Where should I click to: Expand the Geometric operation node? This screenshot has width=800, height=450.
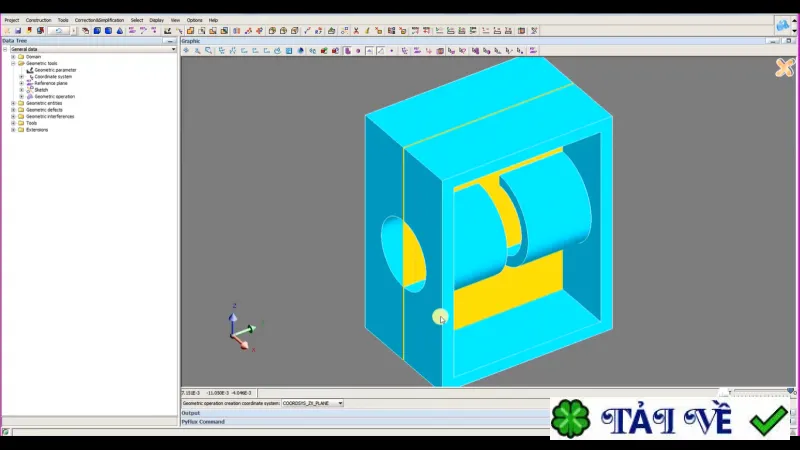coord(21,96)
